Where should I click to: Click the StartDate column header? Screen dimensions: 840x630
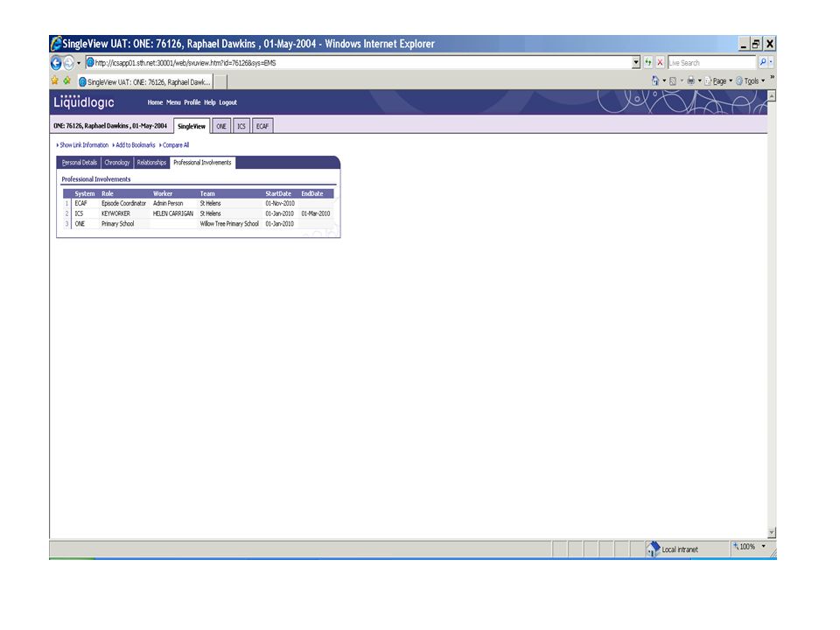(278, 193)
